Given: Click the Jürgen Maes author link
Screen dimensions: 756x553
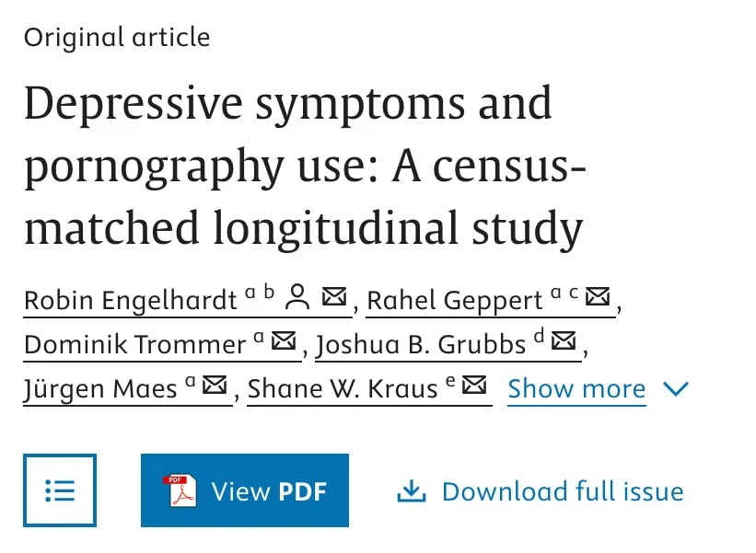Looking at the screenshot, I should coord(100,389).
